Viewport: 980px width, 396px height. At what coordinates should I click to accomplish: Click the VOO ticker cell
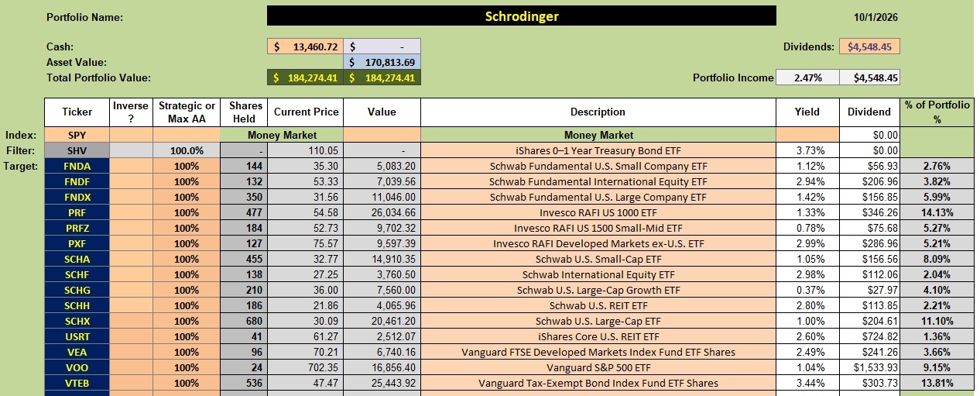(x=77, y=367)
